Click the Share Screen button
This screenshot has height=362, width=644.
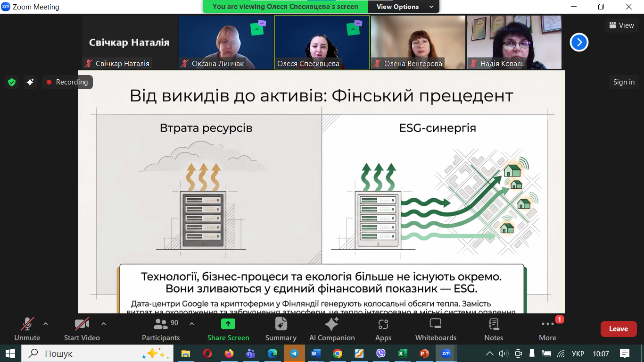(x=228, y=329)
